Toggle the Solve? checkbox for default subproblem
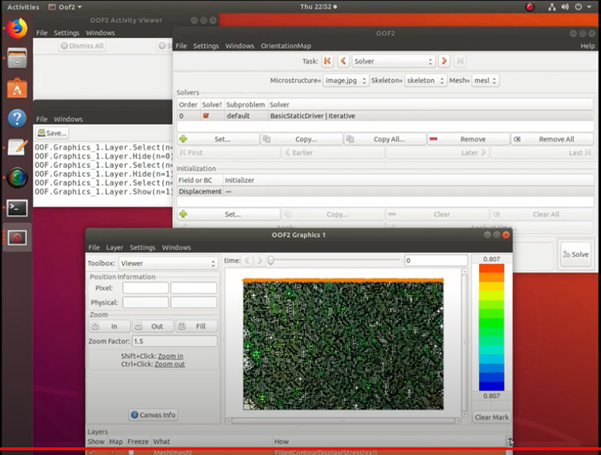This screenshot has height=455, width=601. click(207, 116)
